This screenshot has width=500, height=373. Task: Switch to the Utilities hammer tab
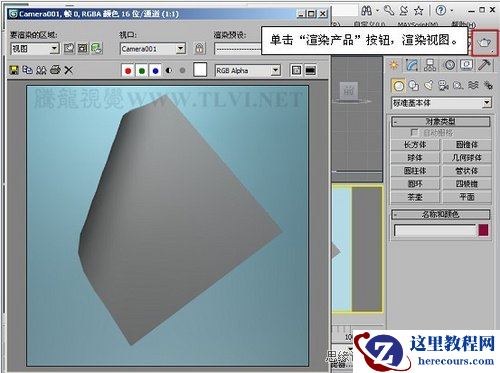tap(484, 65)
